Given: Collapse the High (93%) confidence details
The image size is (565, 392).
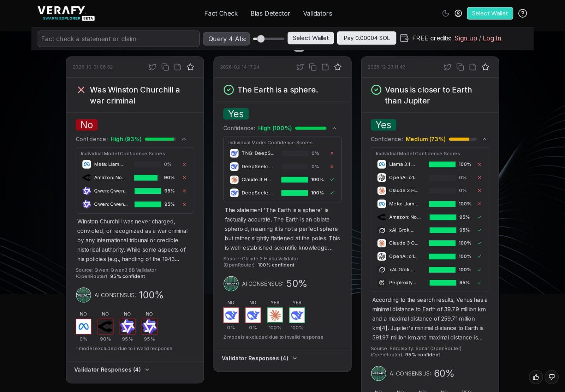Looking at the screenshot, I should tap(184, 139).
